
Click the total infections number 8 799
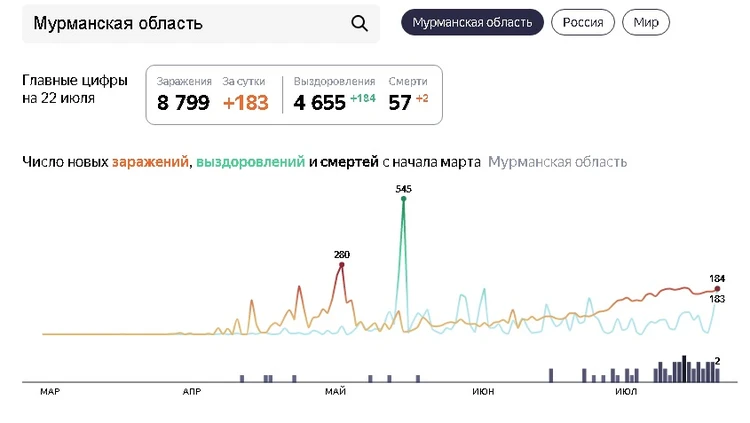click(x=183, y=102)
